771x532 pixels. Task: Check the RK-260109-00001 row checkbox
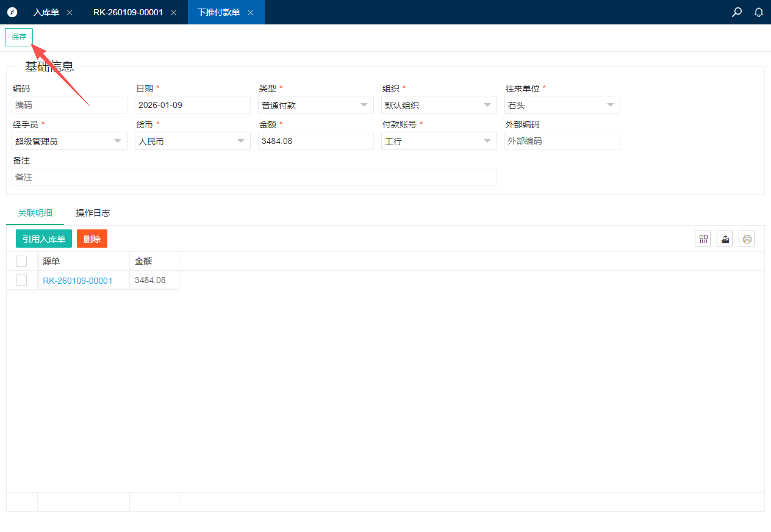pos(21,280)
